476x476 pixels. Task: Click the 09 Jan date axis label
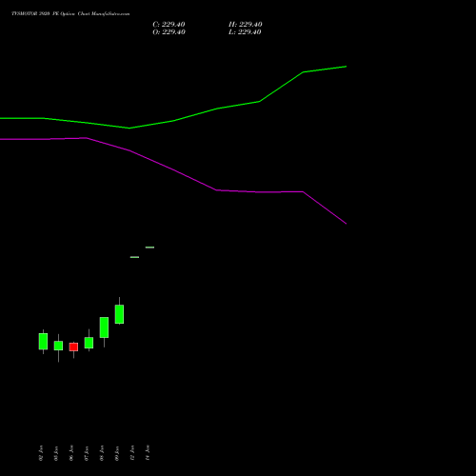pyautogui.click(x=117, y=453)
